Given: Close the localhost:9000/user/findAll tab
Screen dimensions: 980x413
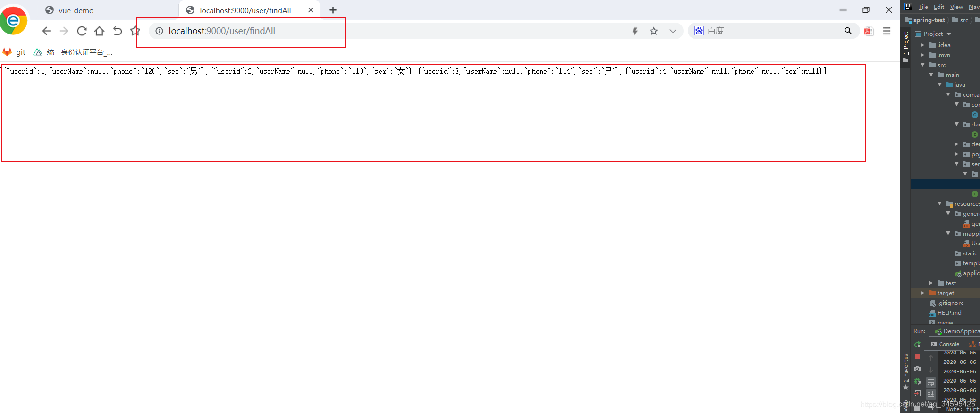Looking at the screenshot, I should [x=311, y=10].
